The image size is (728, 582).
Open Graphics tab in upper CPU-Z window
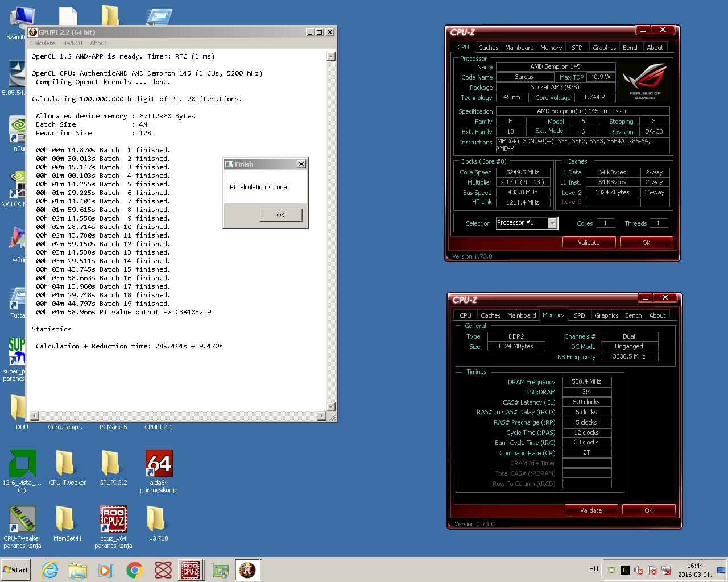[x=604, y=48]
